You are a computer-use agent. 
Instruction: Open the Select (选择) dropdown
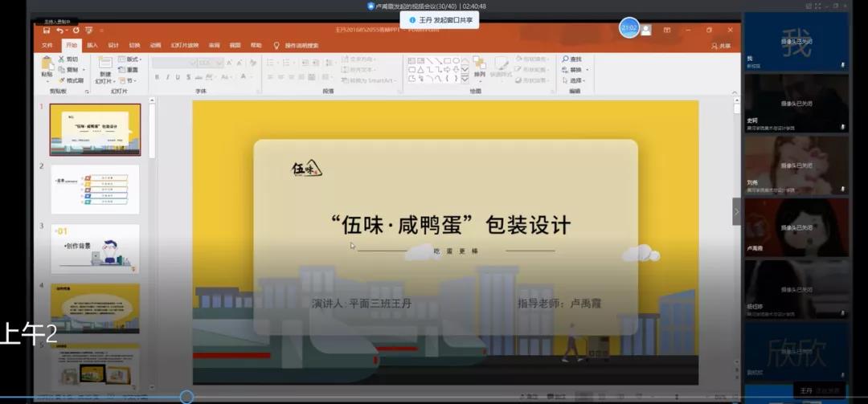pos(576,80)
